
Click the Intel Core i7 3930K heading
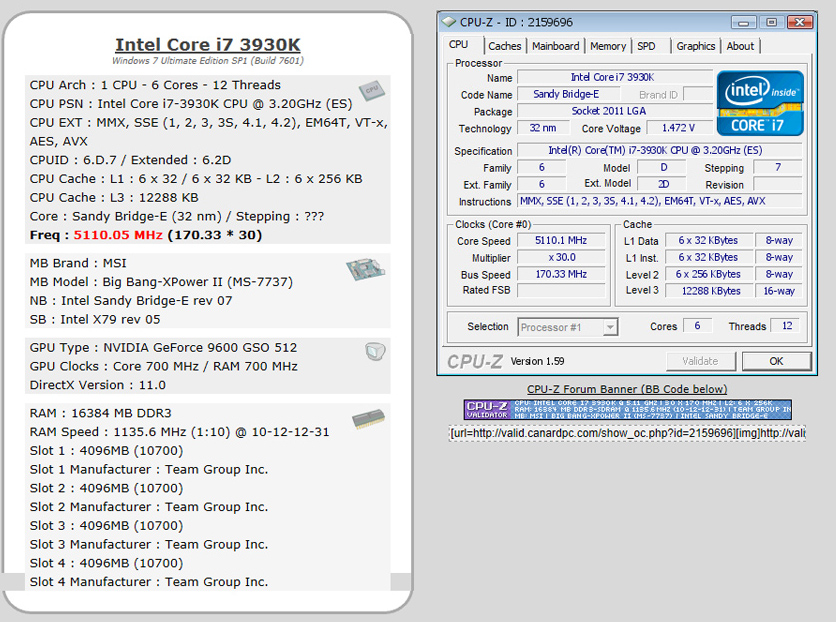(x=207, y=44)
